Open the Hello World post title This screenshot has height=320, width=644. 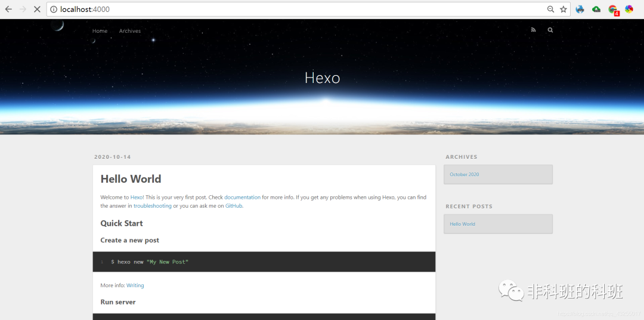[x=131, y=179]
